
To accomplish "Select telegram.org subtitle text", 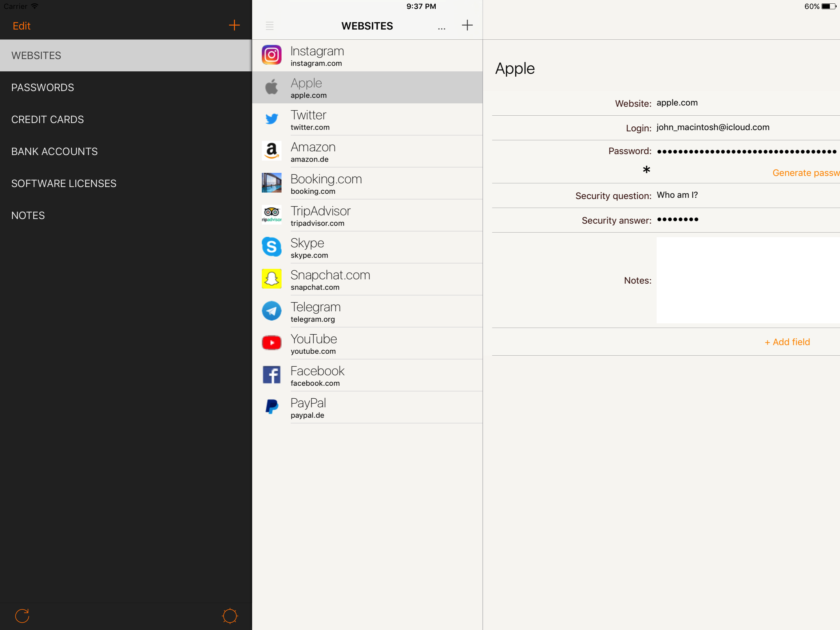I will click(312, 319).
